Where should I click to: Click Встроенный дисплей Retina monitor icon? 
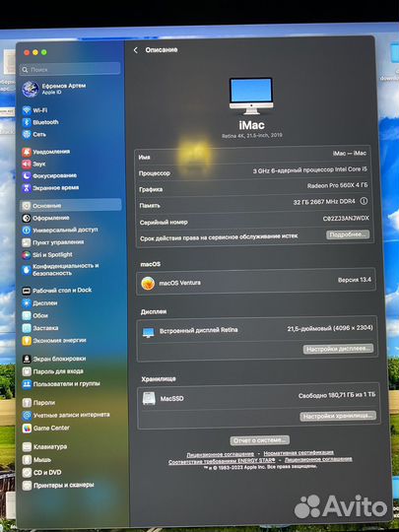tap(148, 332)
